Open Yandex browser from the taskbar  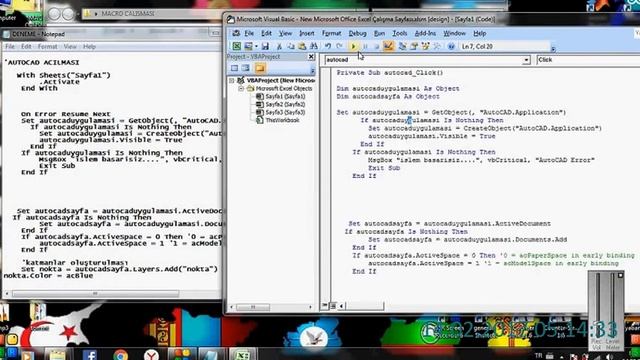pos(151,355)
